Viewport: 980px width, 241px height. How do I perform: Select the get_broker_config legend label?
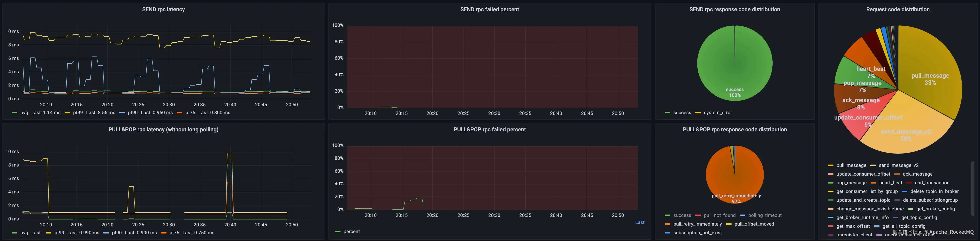coord(936,209)
